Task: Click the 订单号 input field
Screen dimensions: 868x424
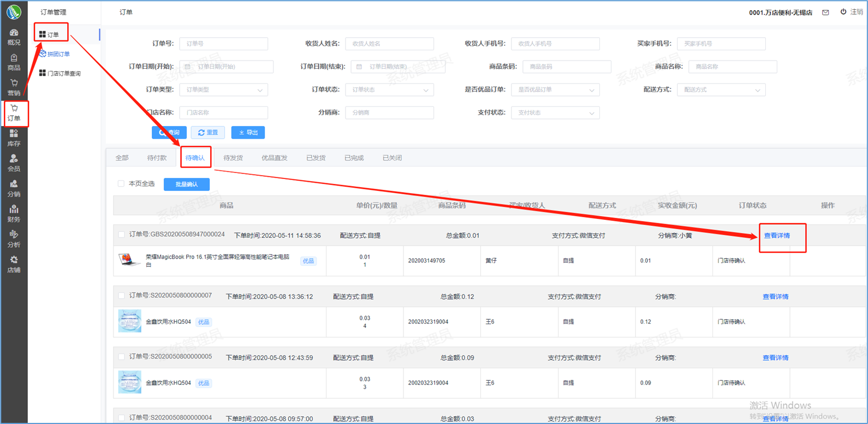Action: click(223, 44)
